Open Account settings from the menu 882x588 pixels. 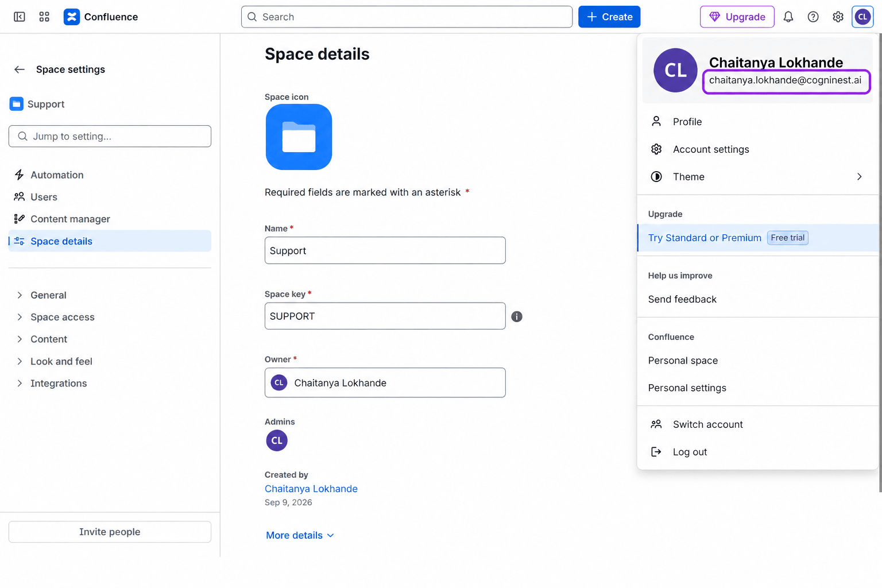pos(758,149)
